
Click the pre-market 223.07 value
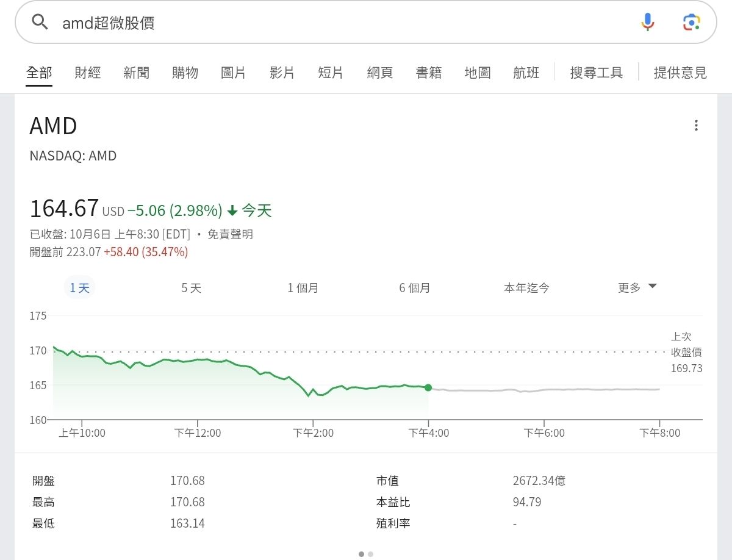tap(84, 252)
